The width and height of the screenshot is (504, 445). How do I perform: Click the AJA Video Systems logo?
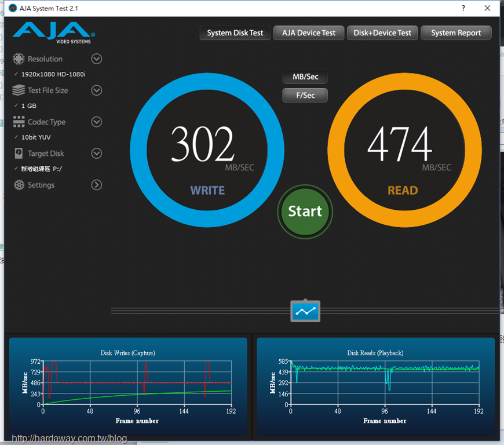[54, 32]
